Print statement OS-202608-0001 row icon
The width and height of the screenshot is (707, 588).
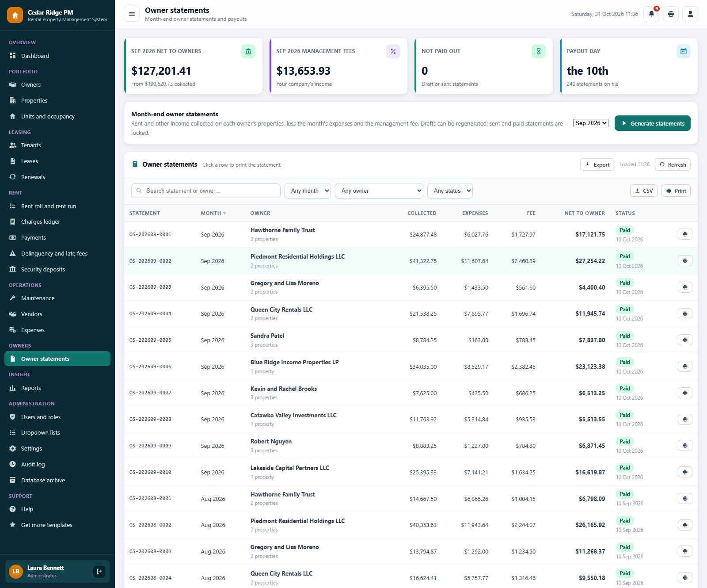[685, 499]
